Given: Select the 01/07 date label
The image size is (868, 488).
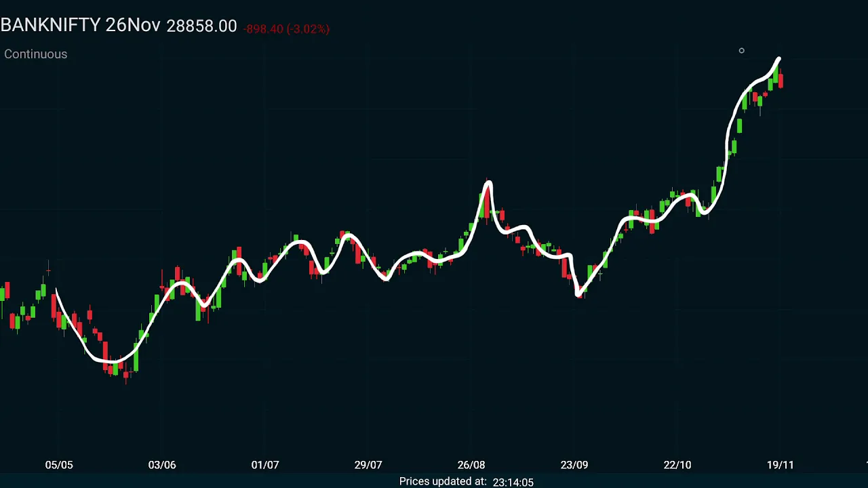Looking at the screenshot, I should click(x=265, y=465).
